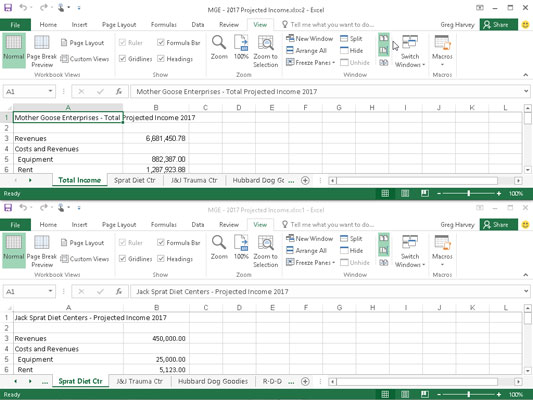Click zoom in plus in top window

point(499,193)
